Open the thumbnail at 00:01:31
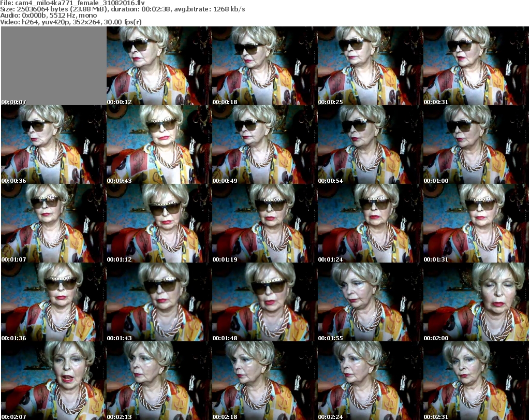Image resolution: width=530 pixels, height=420 pixels. [476, 223]
